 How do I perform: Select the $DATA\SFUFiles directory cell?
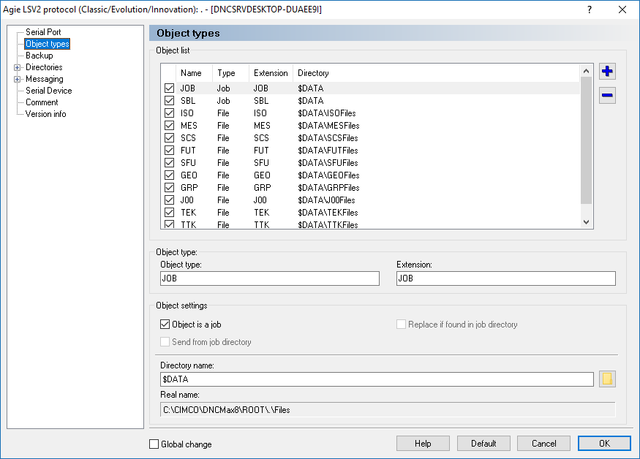[x=328, y=163]
